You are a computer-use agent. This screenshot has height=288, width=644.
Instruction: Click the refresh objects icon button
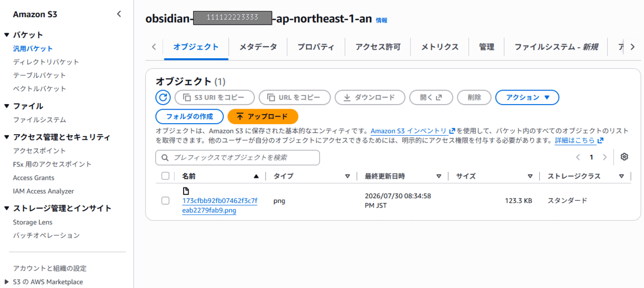tap(163, 98)
